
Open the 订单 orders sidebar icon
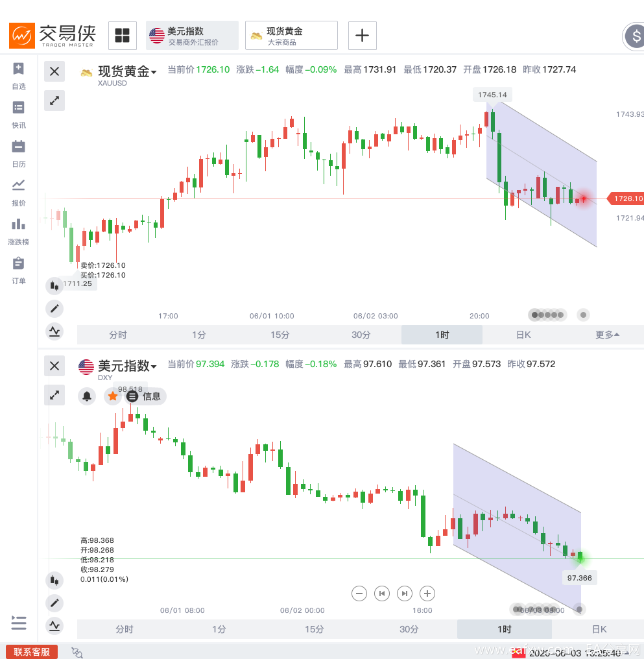[19, 270]
